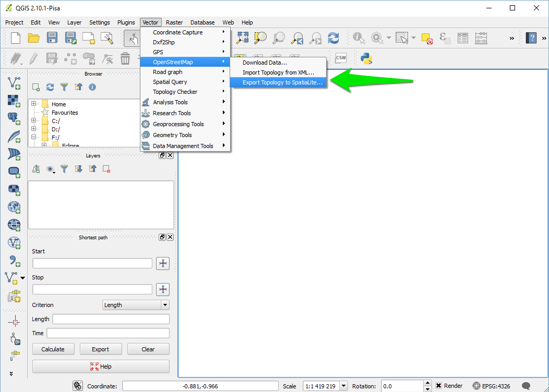Screen dimensions: 549x392
Task: Refresh the Browser panel
Action: pyautogui.click(x=50, y=87)
